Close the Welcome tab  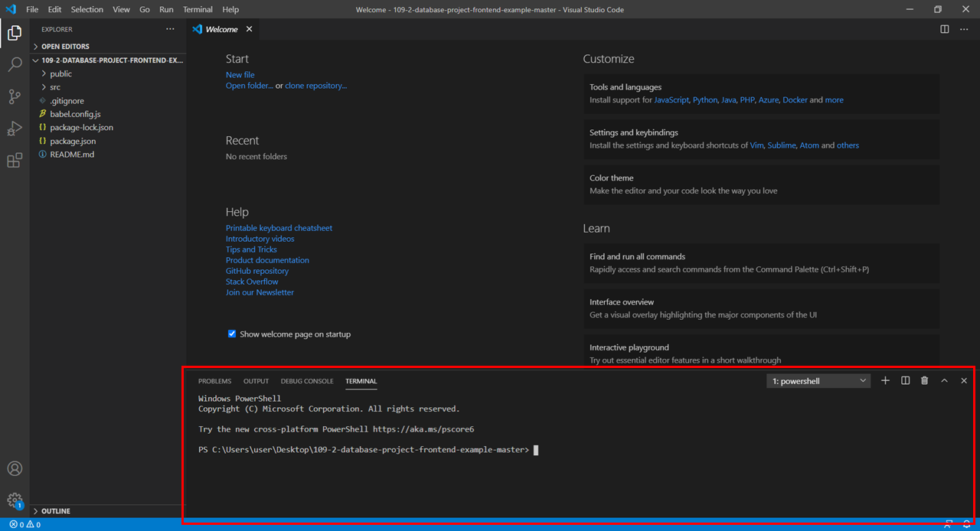249,29
